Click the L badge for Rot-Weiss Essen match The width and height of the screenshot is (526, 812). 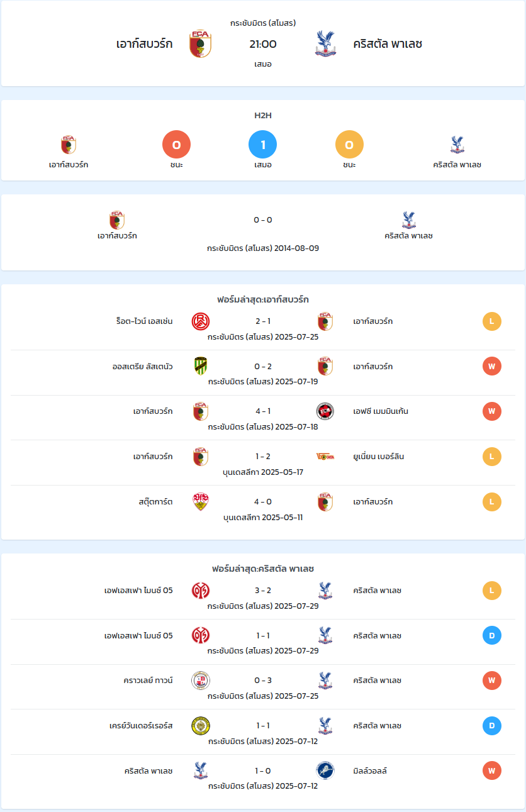492,321
